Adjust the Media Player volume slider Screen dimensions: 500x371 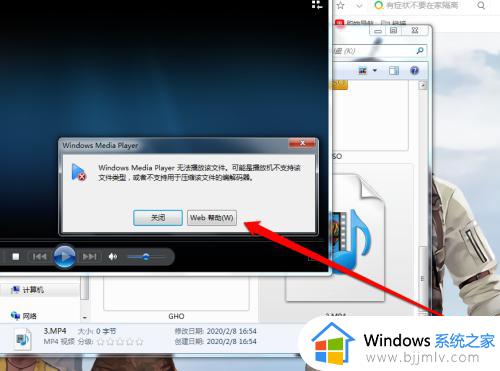[x=146, y=257]
